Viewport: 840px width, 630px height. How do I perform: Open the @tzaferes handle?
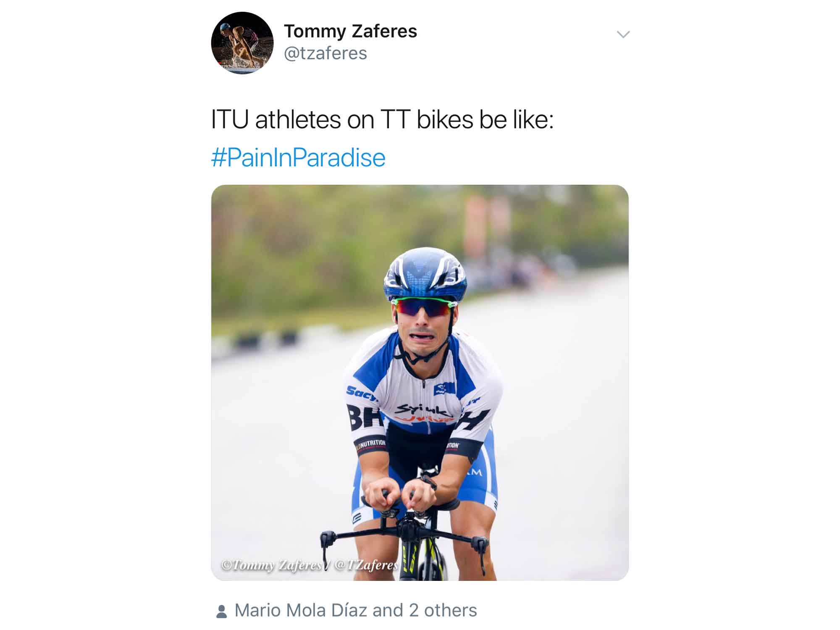pos(325,53)
